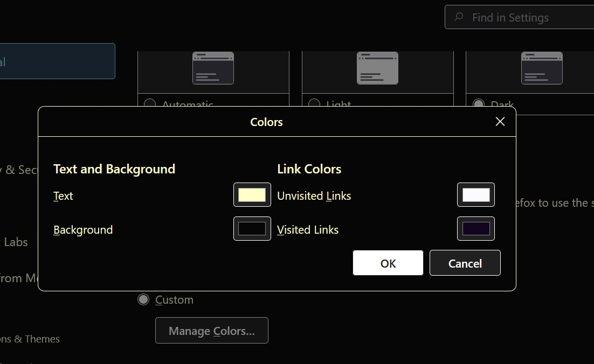Pick the Dark theme preview thumbnail
Screen dimensions: 594x364
[542, 68]
